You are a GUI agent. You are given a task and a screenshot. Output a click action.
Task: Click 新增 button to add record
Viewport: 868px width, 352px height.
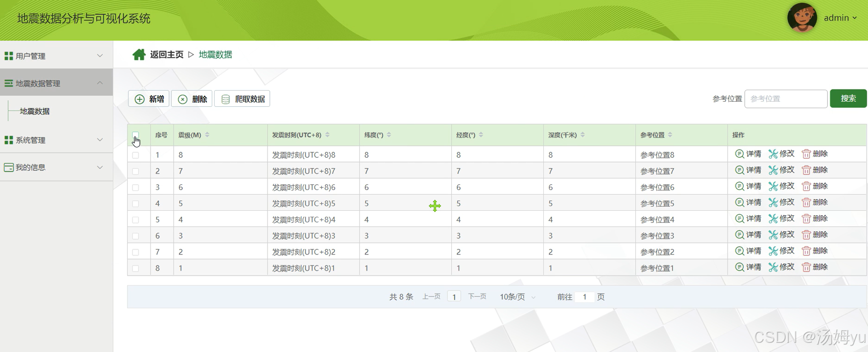pos(149,99)
